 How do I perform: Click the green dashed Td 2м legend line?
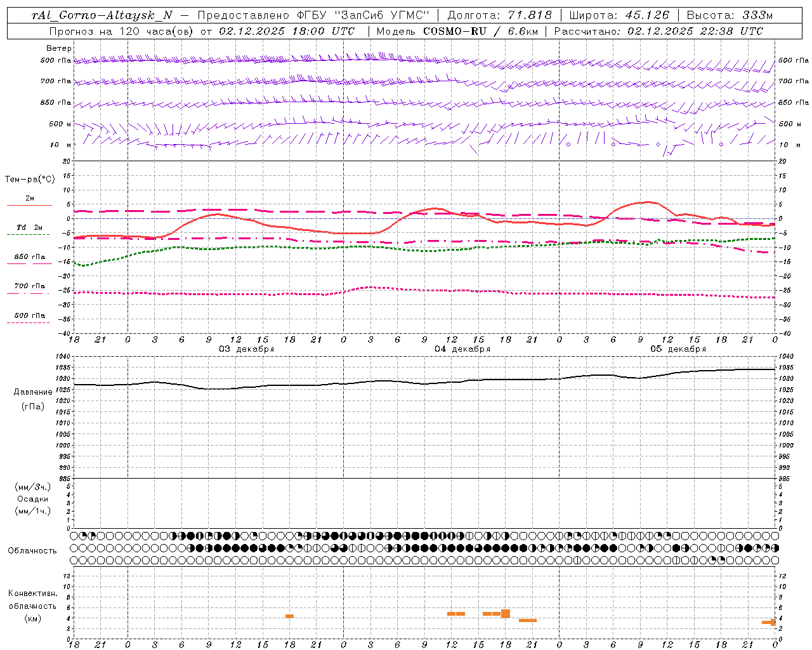click(28, 234)
